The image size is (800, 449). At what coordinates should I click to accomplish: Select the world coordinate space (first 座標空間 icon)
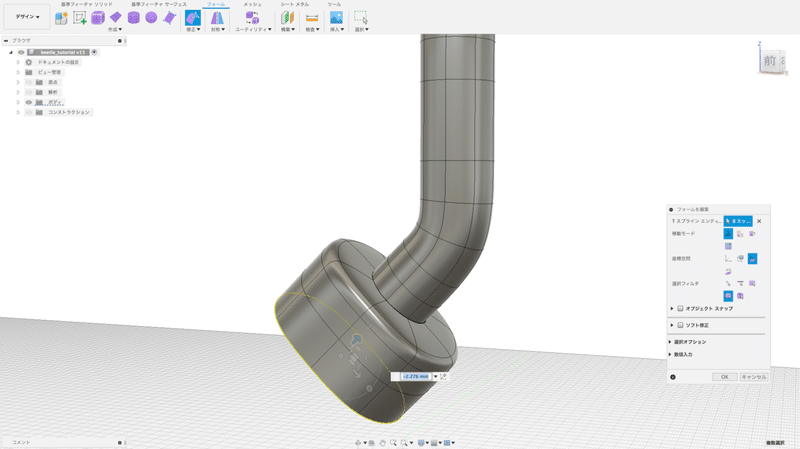point(728,259)
